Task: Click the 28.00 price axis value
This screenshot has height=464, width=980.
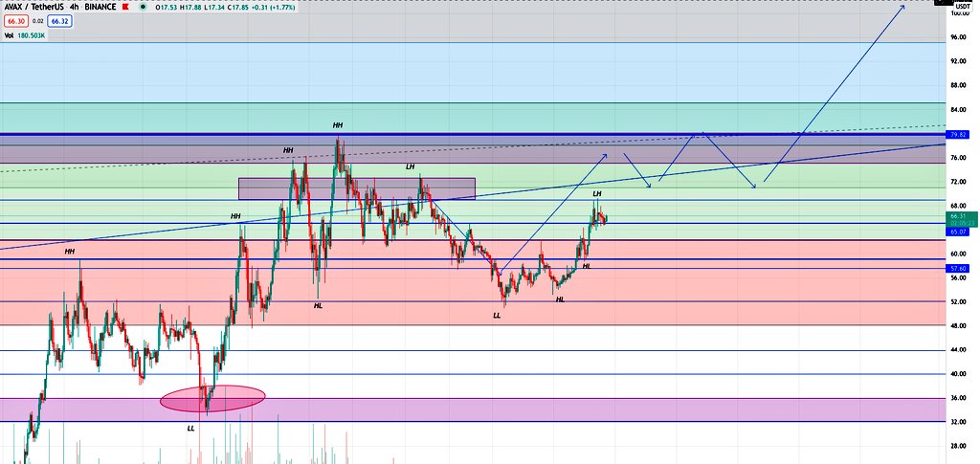Action: (x=959, y=447)
